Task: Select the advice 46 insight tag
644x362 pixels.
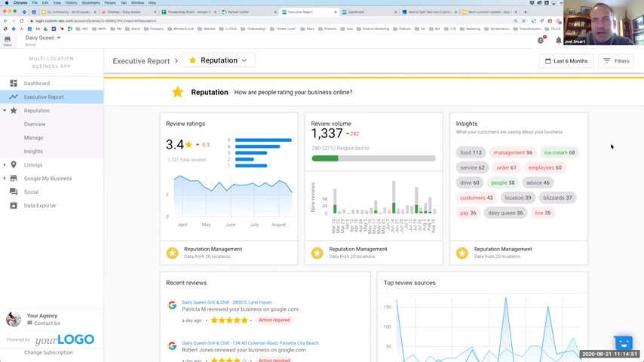Action: coord(538,183)
